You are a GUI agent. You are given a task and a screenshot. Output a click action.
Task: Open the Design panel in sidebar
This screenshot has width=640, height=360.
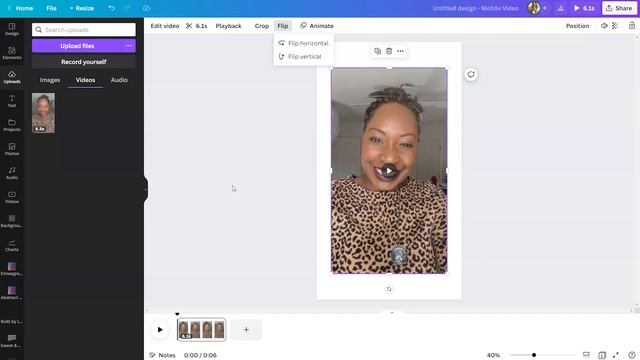click(x=12, y=29)
